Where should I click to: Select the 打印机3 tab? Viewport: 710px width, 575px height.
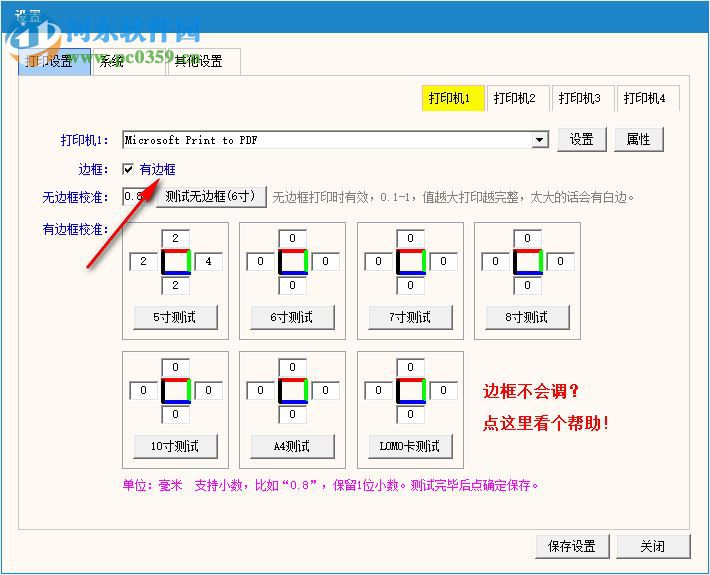[x=583, y=98]
